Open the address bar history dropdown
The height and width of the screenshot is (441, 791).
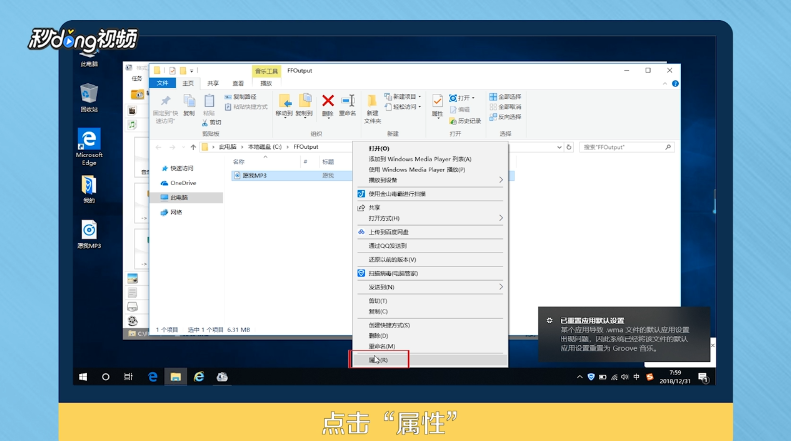coord(559,147)
